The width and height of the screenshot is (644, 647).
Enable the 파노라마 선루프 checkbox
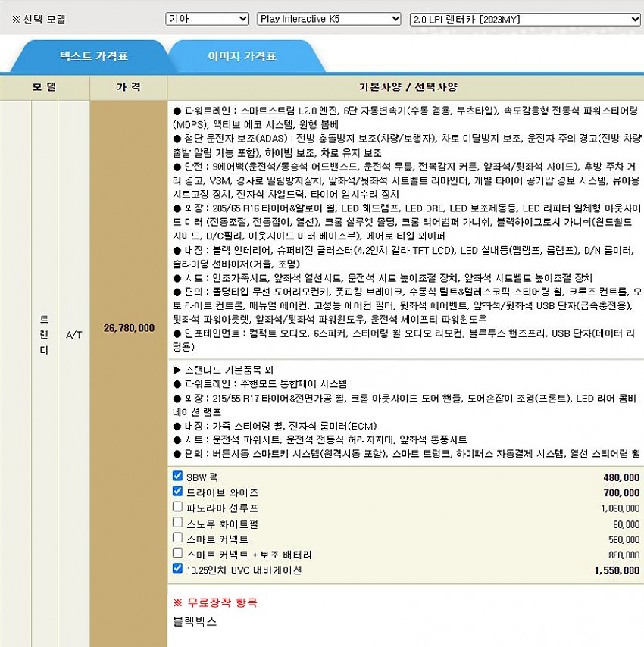pyautogui.click(x=177, y=507)
